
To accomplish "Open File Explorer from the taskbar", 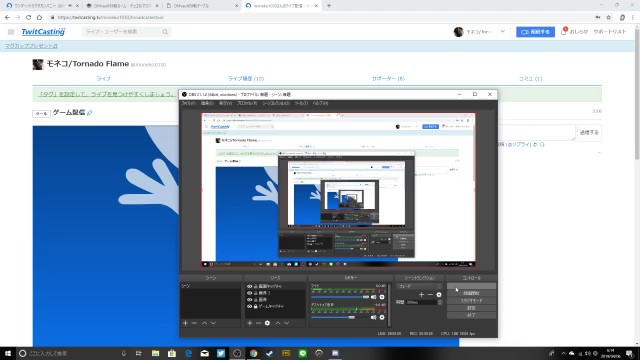I will click(156, 353).
